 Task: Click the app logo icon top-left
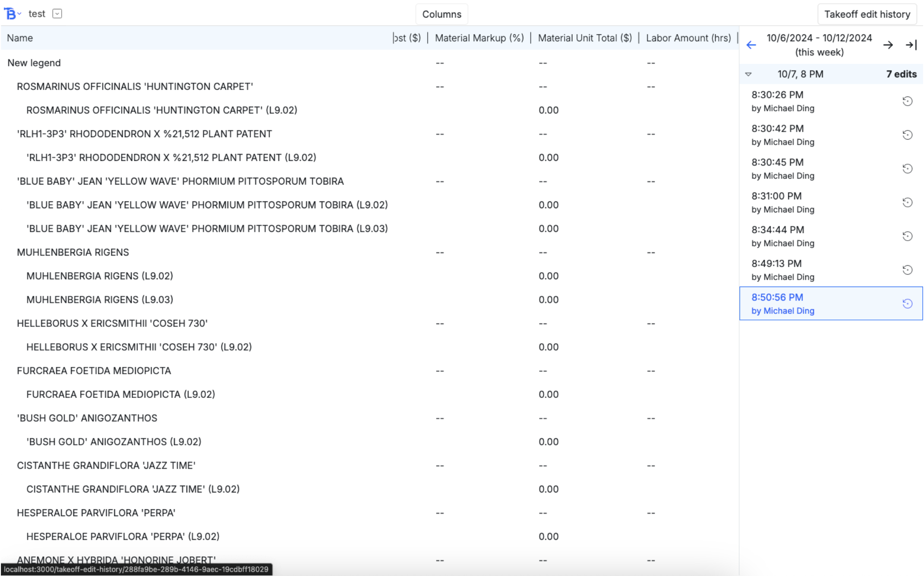[x=10, y=14]
